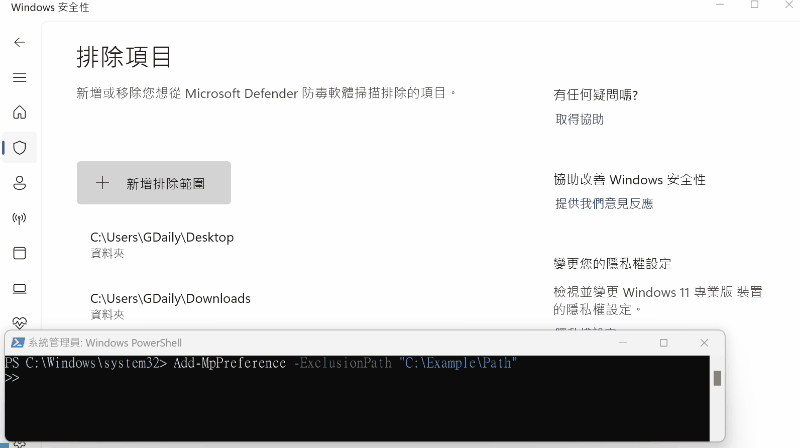This screenshot has width=800, height=448.
Task: Go back with the back arrow
Action: (19, 42)
